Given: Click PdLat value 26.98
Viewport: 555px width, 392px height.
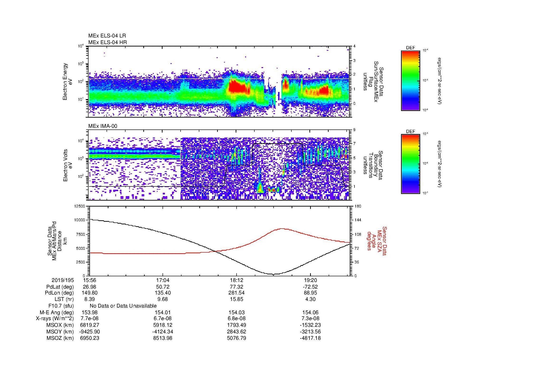Looking at the screenshot, I should [x=89, y=287].
